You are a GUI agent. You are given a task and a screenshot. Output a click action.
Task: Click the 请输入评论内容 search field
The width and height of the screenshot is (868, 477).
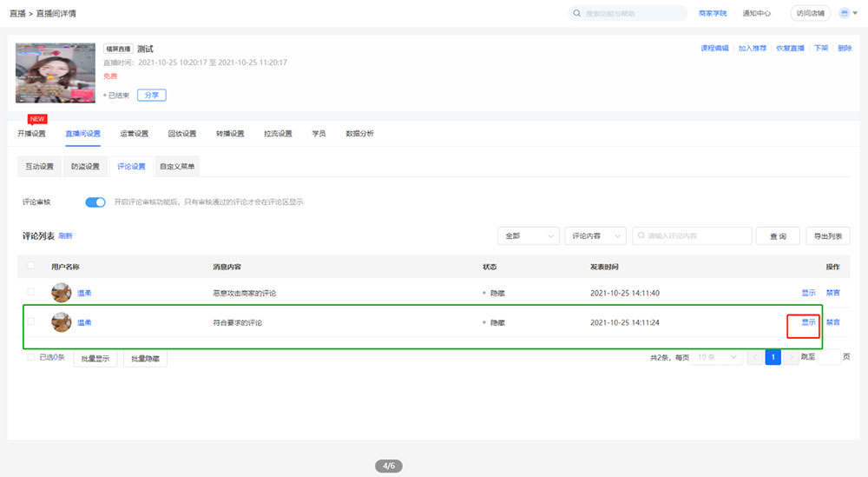click(694, 236)
